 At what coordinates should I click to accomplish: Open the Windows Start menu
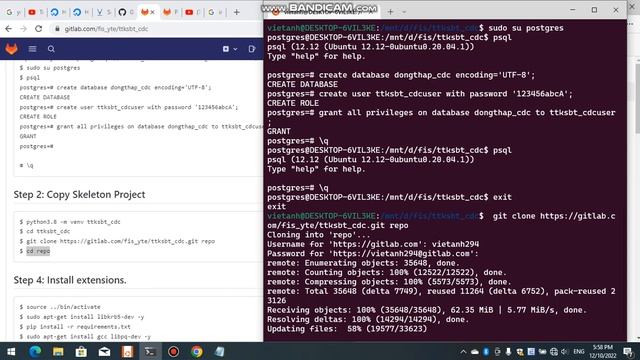[x=11, y=351]
